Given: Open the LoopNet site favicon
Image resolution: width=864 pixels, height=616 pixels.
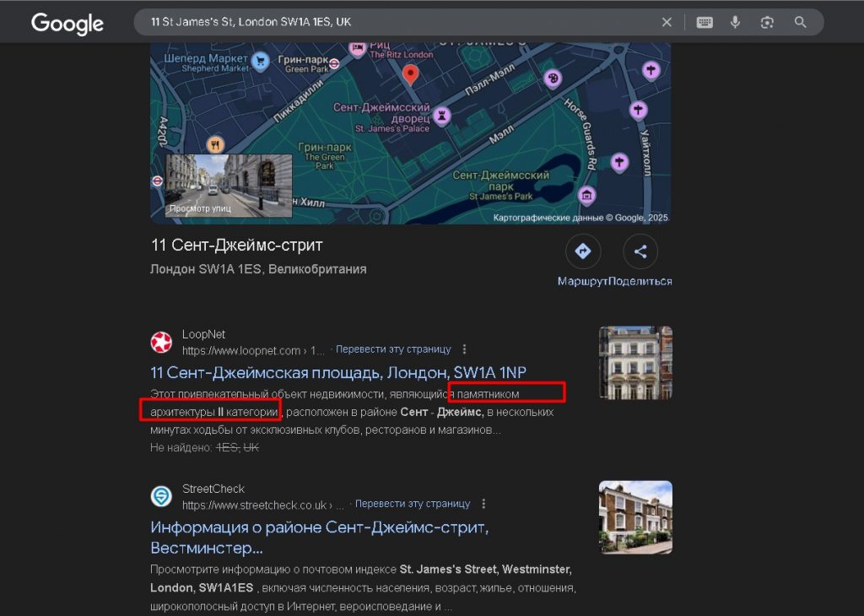Looking at the screenshot, I should (x=161, y=342).
